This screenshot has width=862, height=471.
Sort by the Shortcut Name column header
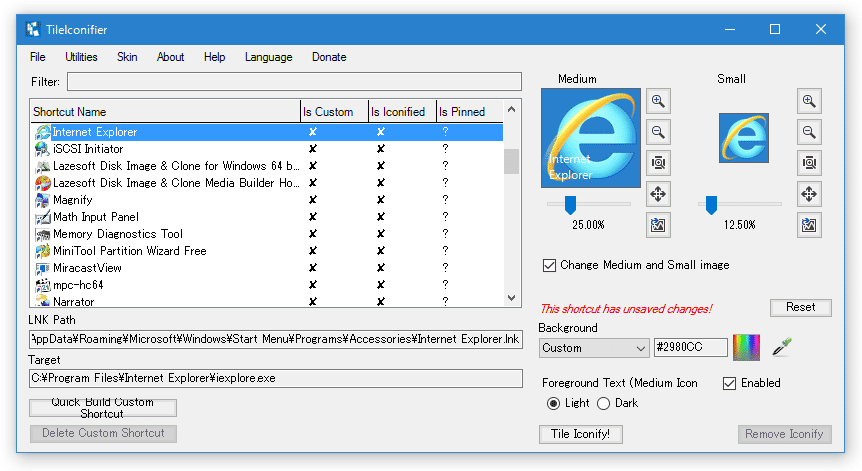(x=165, y=112)
